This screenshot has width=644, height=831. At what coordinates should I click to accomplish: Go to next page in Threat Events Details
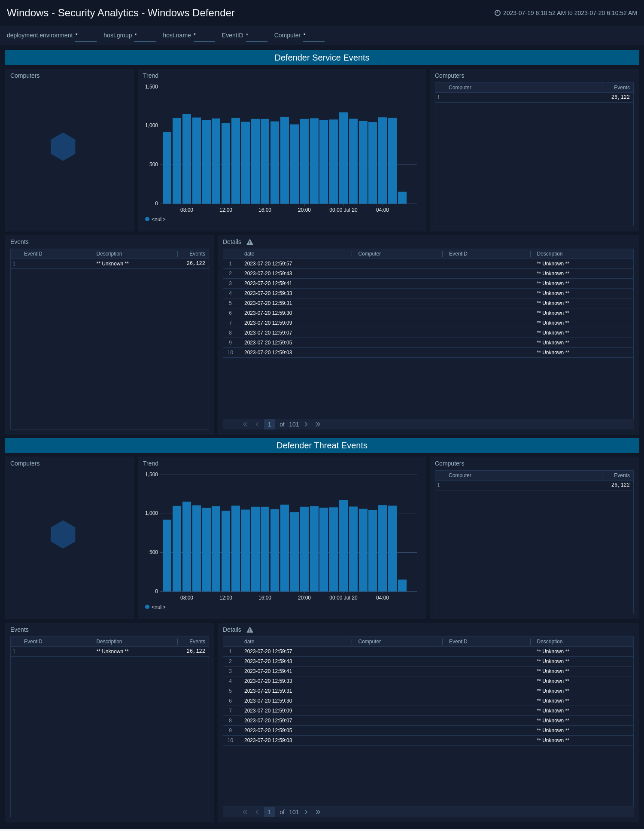[x=306, y=812]
